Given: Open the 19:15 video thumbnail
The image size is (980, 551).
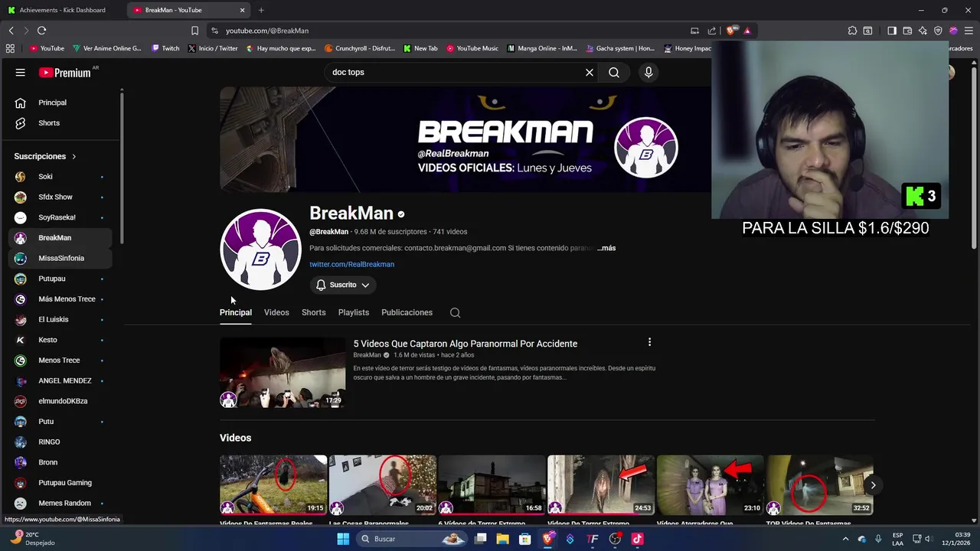Looking at the screenshot, I should 273,485.
